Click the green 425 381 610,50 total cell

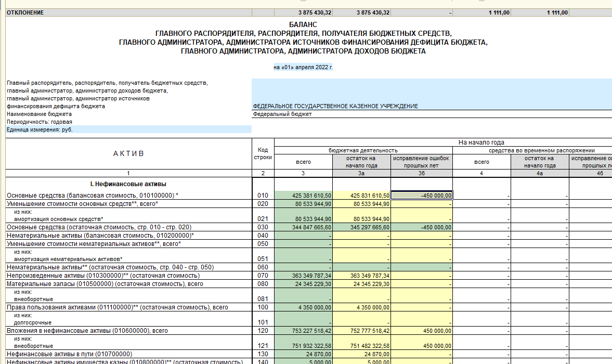tap(303, 196)
